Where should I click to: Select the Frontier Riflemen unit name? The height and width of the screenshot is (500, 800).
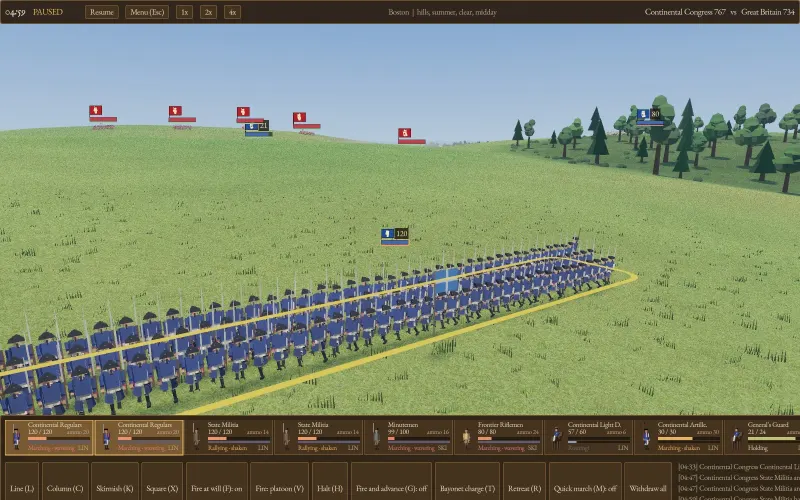[x=500, y=424]
